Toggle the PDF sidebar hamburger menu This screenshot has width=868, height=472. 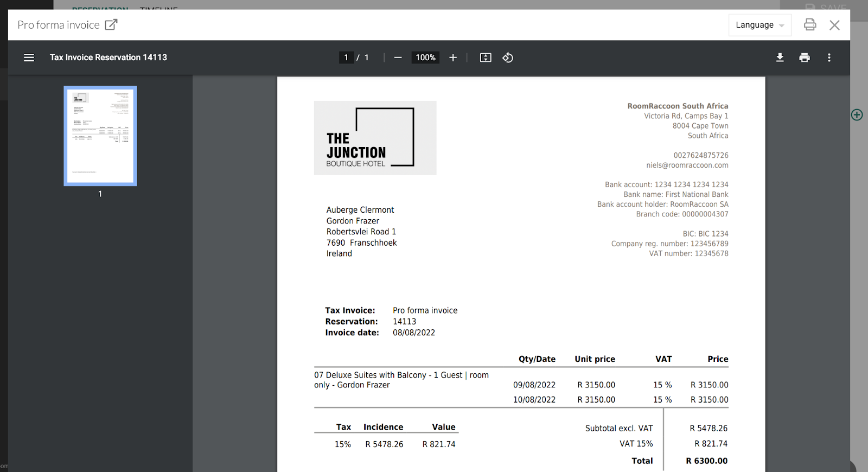click(29, 58)
